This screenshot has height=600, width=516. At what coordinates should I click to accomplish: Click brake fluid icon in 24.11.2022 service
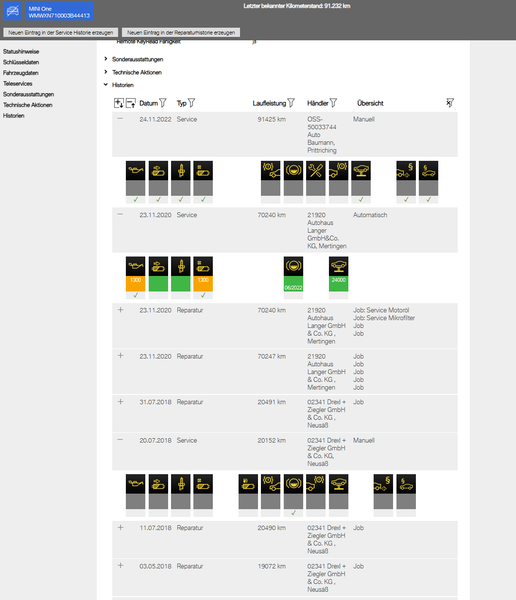pos(293,171)
